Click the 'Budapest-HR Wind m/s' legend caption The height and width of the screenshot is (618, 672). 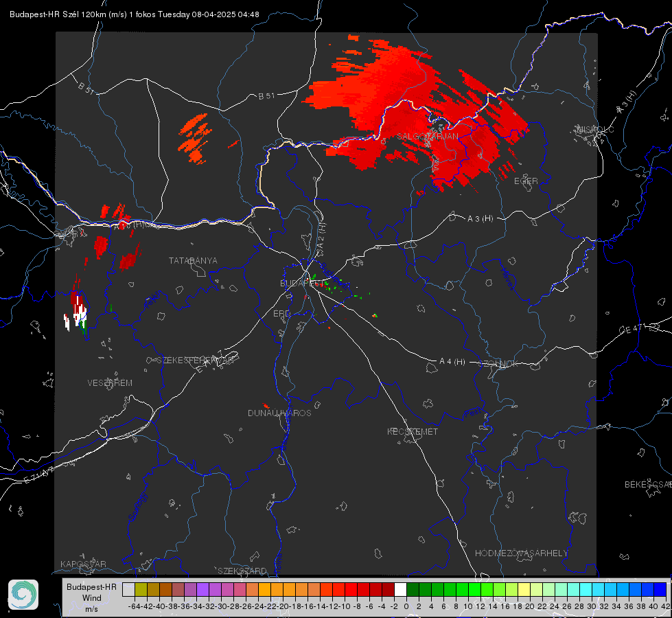tap(92, 597)
